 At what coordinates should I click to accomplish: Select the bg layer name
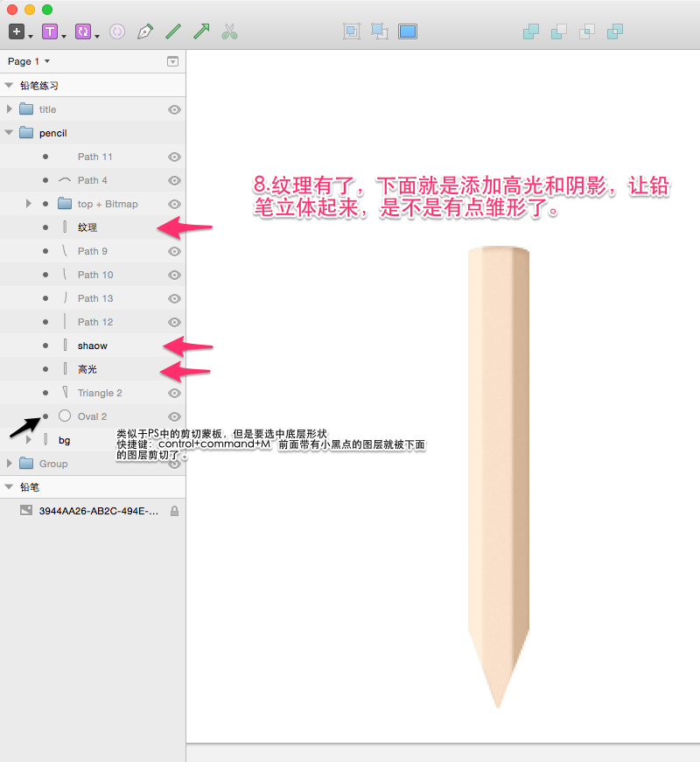64,440
